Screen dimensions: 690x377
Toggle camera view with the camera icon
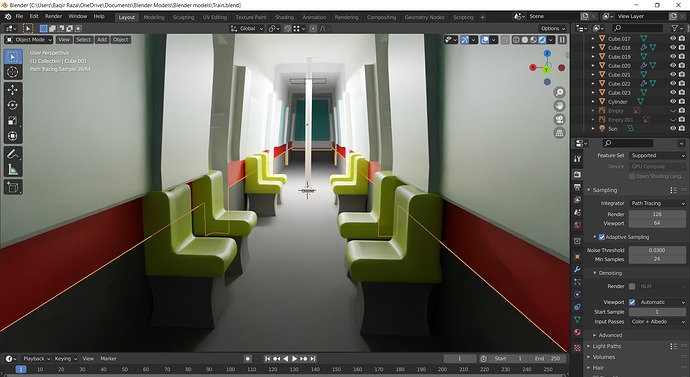pos(559,120)
